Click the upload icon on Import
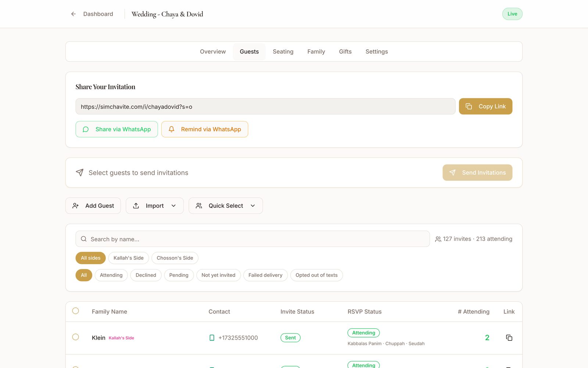The height and width of the screenshot is (368, 588). tap(136, 206)
